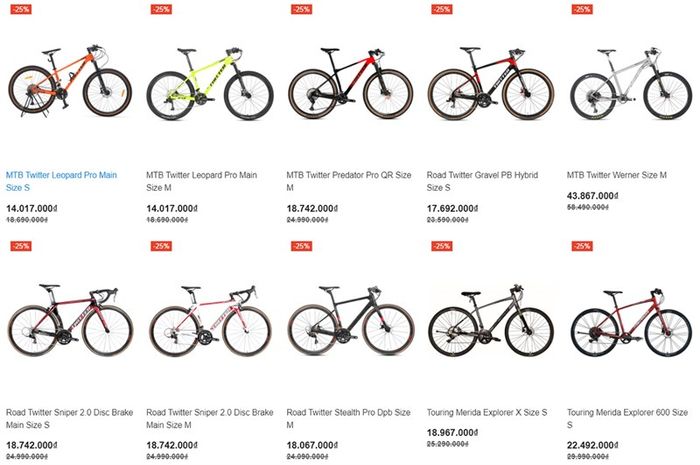Viewport: 700px width, 465px height.
Task: View the black-red Predator Pro QR bike photo
Action: 350,83
